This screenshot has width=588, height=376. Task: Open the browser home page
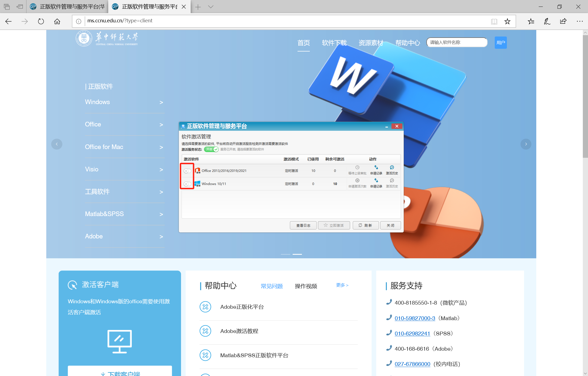(57, 21)
